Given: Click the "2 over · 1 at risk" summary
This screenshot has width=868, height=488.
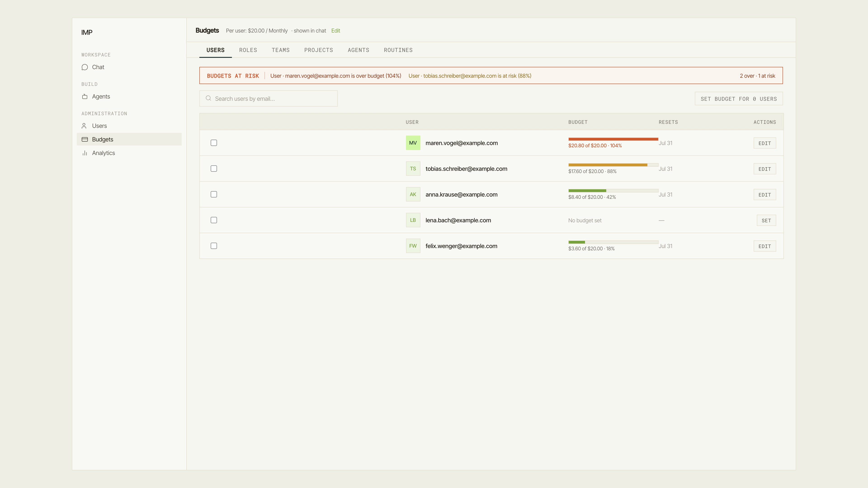Looking at the screenshot, I should pos(757,76).
